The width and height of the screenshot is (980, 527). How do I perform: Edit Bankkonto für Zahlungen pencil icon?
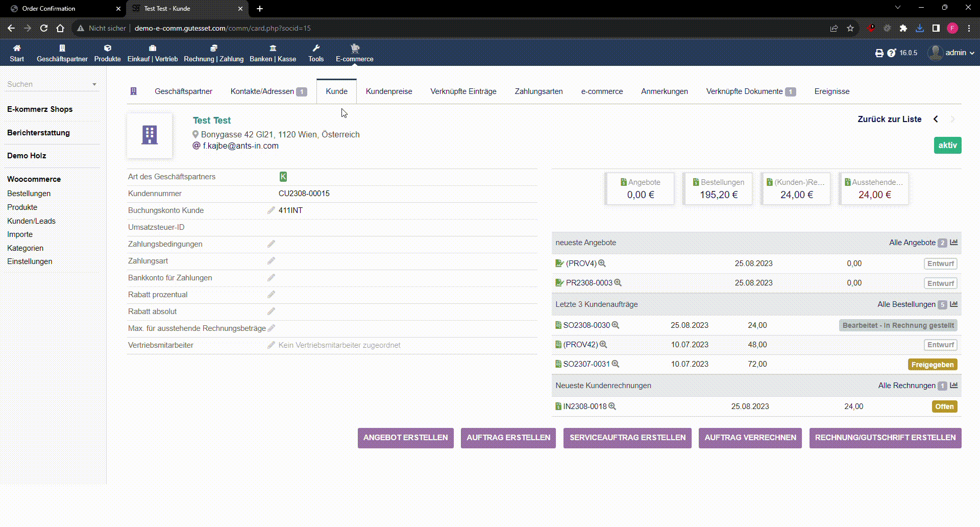271,278
